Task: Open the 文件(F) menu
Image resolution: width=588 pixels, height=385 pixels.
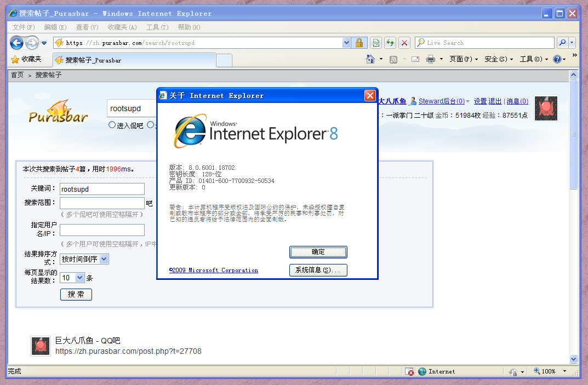Action: [23, 27]
